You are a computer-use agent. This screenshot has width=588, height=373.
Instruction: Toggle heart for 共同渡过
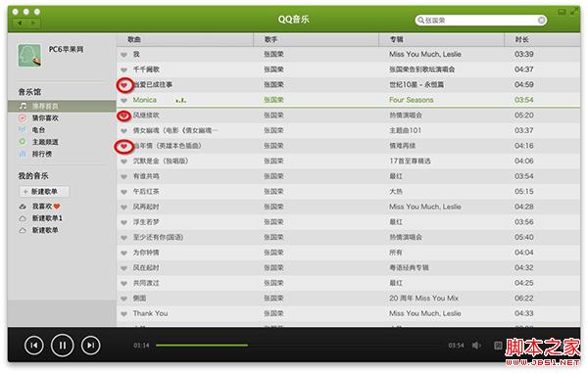pyautogui.click(x=123, y=284)
